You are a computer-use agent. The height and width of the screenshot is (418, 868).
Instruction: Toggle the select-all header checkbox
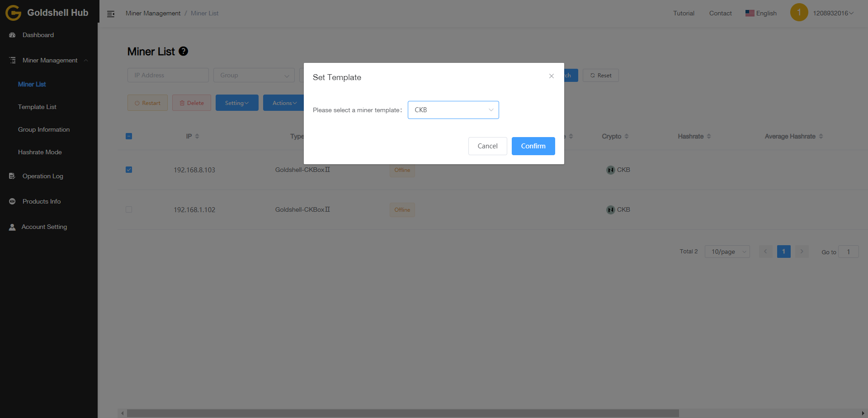[x=129, y=136]
